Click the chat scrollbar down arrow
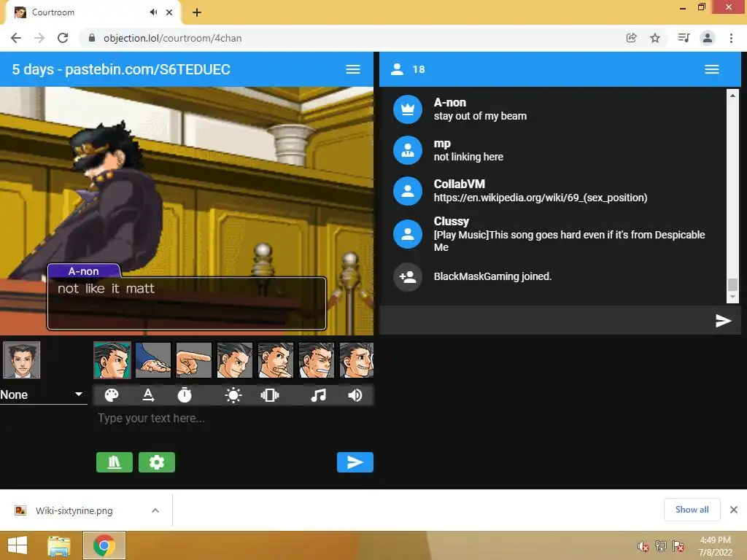The height and width of the screenshot is (560, 747). point(732,297)
